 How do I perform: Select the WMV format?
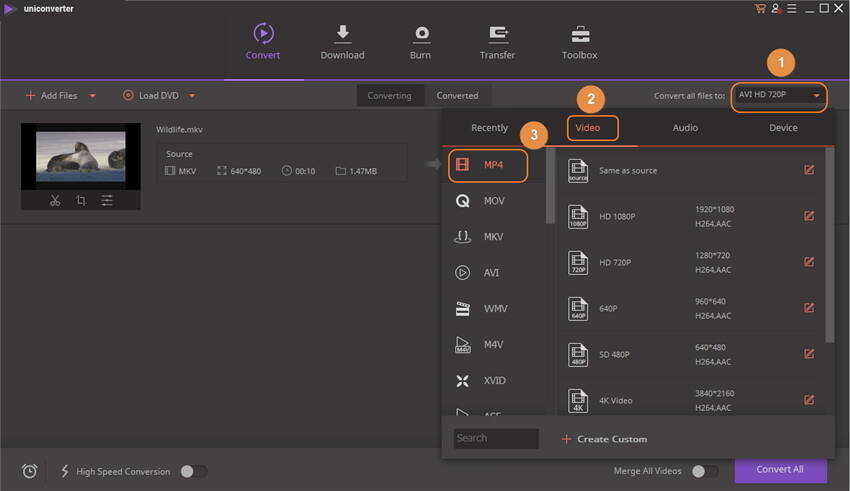[x=493, y=308]
